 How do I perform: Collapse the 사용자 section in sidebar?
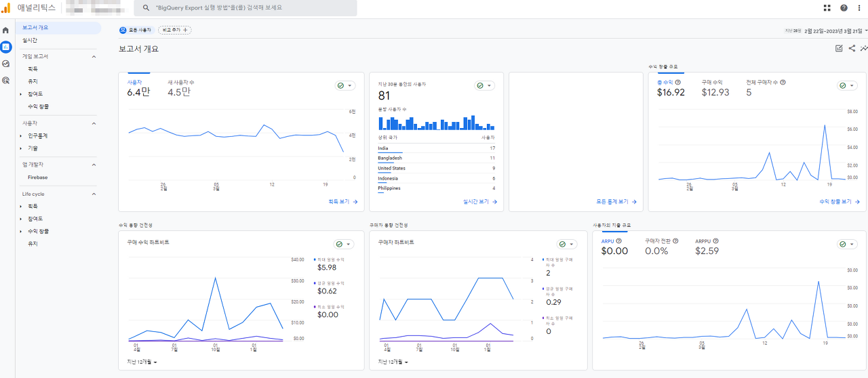tap(94, 123)
